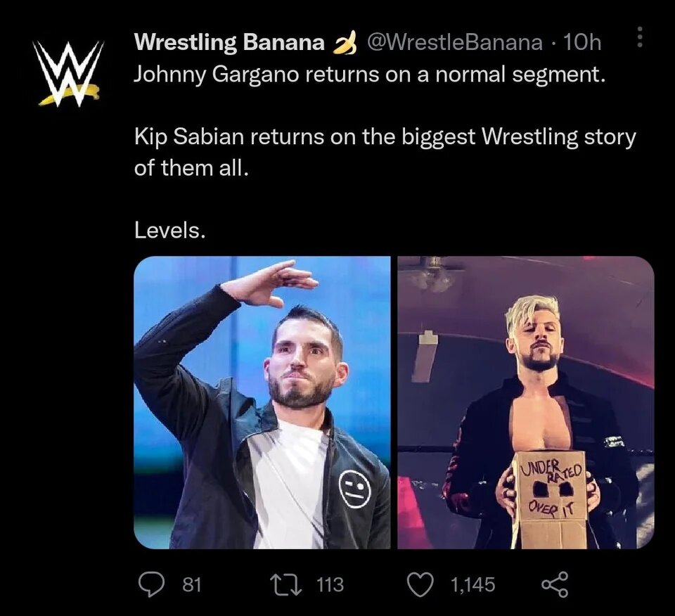Like the tweet with the heart icon
Viewport: 675px width, 616px height.
420,584
